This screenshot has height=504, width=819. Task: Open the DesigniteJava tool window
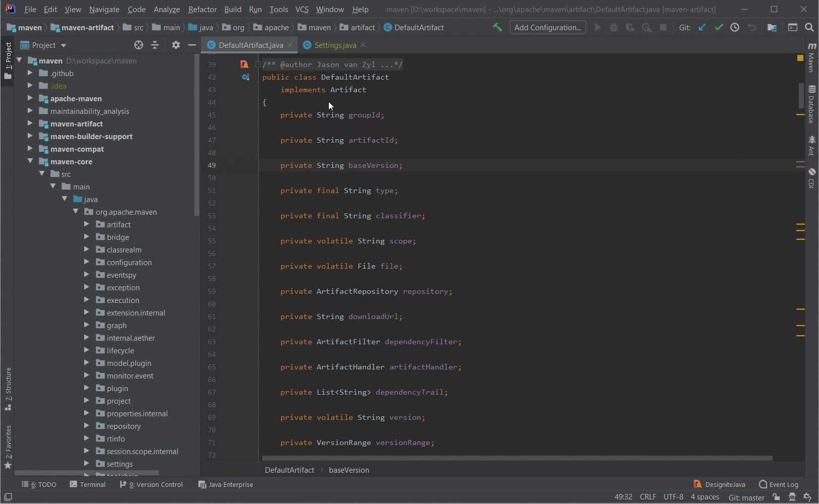pyautogui.click(x=719, y=484)
